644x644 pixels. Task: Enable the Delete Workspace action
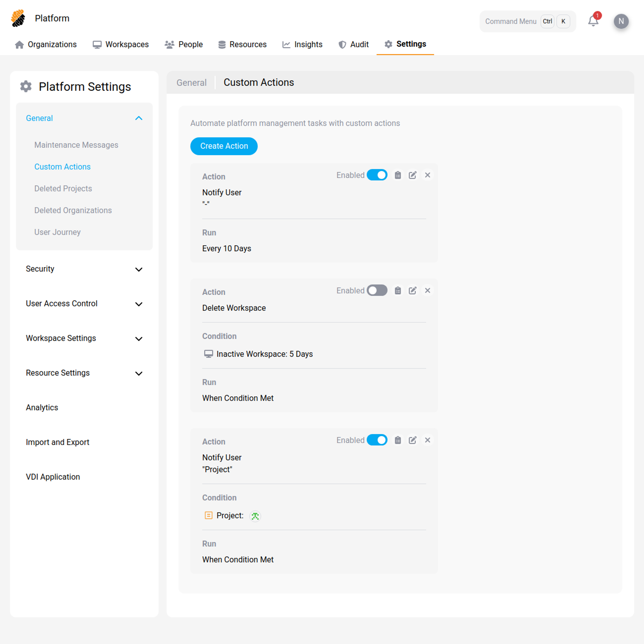(377, 290)
